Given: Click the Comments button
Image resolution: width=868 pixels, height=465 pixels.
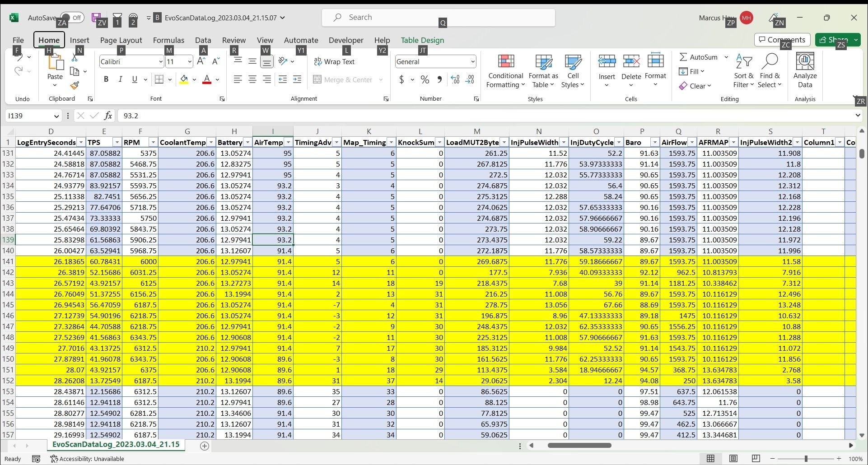Looking at the screenshot, I should (x=782, y=40).
